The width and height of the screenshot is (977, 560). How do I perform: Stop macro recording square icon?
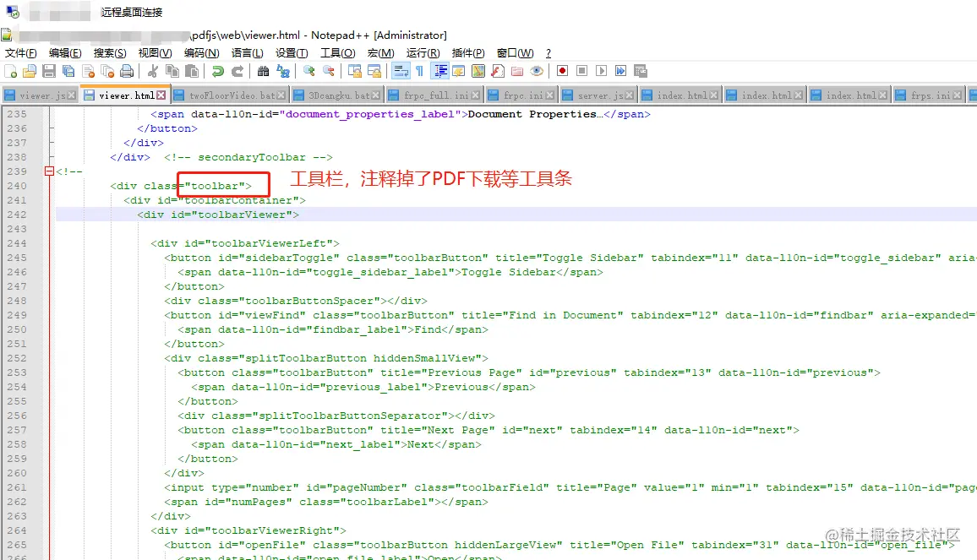tap(581, 71)
